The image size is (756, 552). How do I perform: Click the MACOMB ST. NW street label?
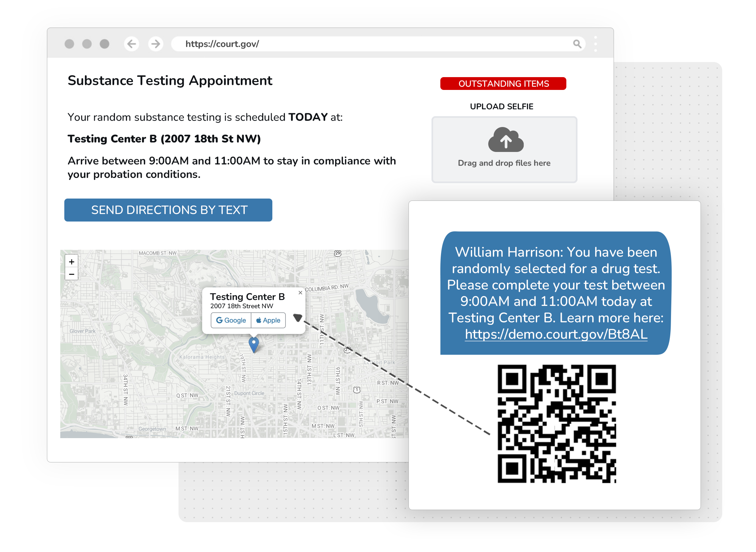click(158, 253)
